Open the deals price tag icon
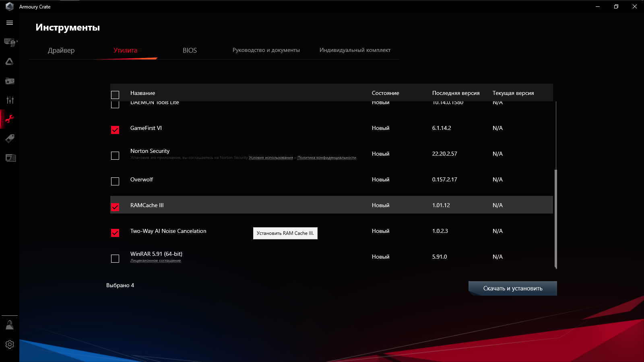Screen dimensions: 644x362 point(10,138)
